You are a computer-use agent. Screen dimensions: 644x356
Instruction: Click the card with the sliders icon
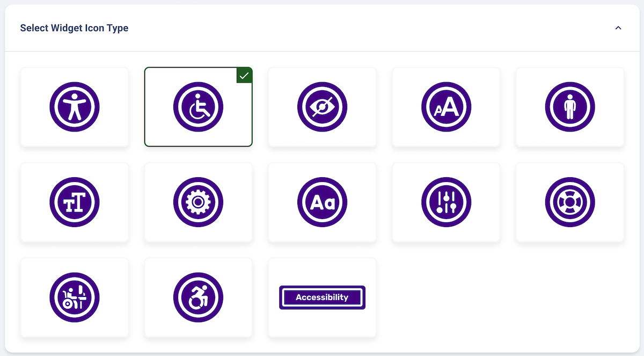point(447,202)
